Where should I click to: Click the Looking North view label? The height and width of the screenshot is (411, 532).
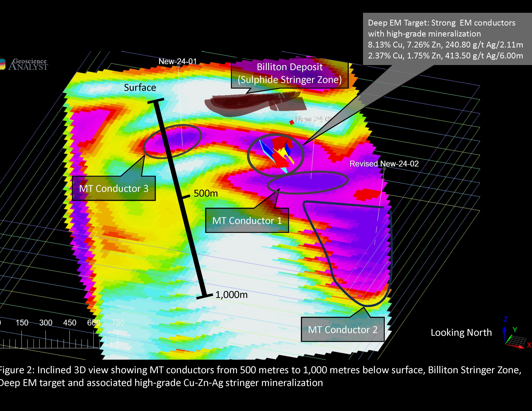(461, 332)
